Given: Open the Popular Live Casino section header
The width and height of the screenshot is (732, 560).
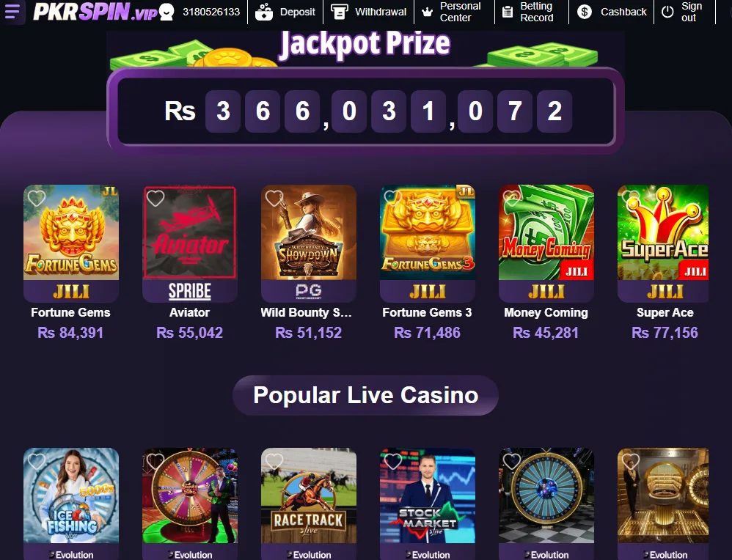Looking at the screenshot, I should pos(365,395).
